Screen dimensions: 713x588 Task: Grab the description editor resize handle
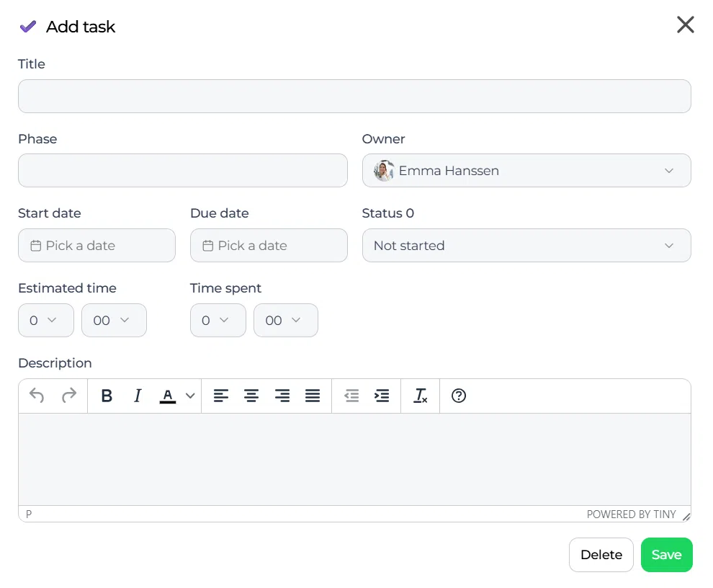tap(686, 516)
